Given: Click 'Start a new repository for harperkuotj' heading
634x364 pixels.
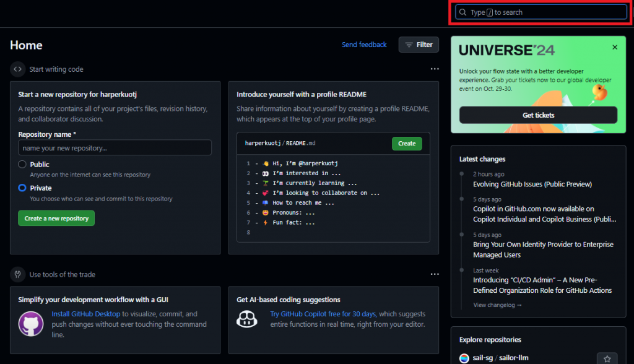Looking at the screenshot, I should point(77,94).
